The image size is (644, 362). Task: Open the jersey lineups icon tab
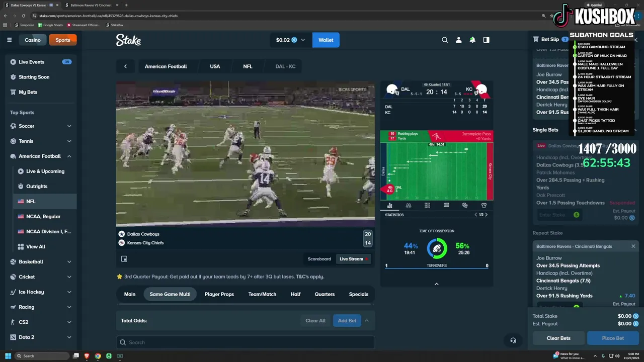[484, 205]
